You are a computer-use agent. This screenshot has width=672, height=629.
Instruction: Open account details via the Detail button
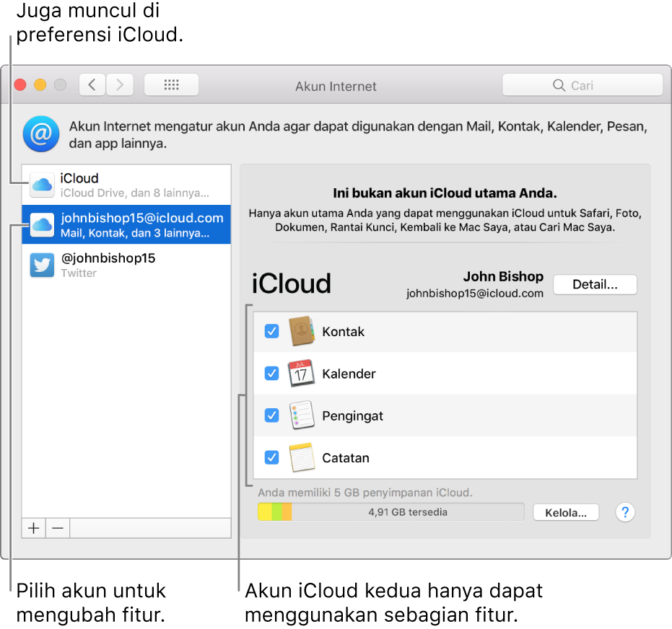click(595, 284)
